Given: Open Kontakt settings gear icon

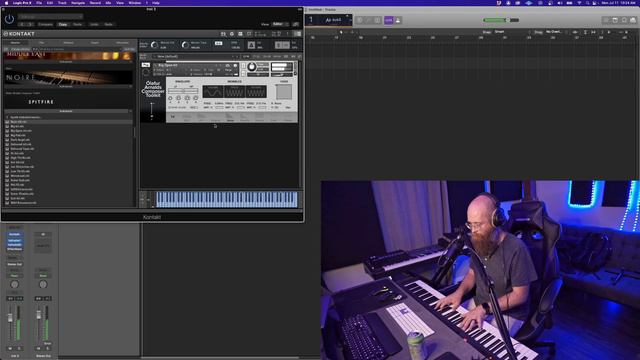Looking at the screenshot, I should (x=232, y=34).
